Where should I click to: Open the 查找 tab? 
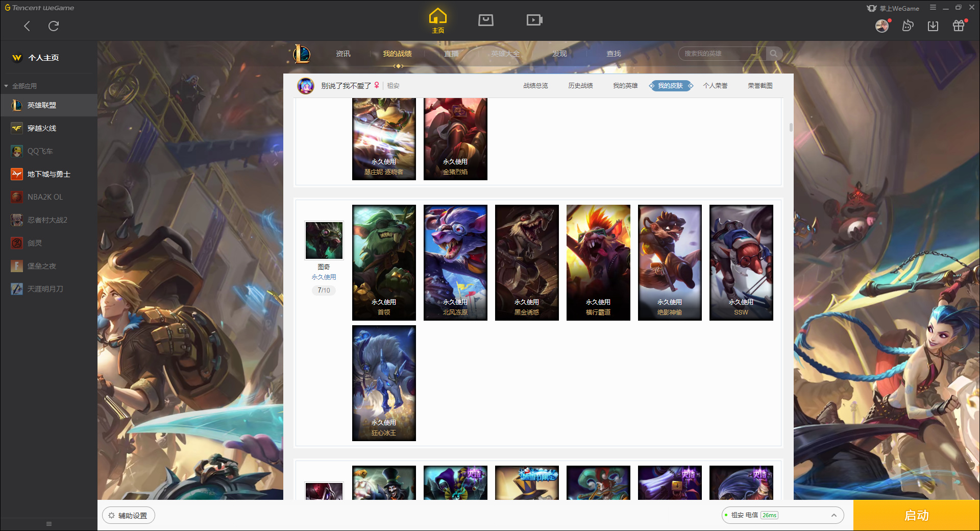pos(614,54)
